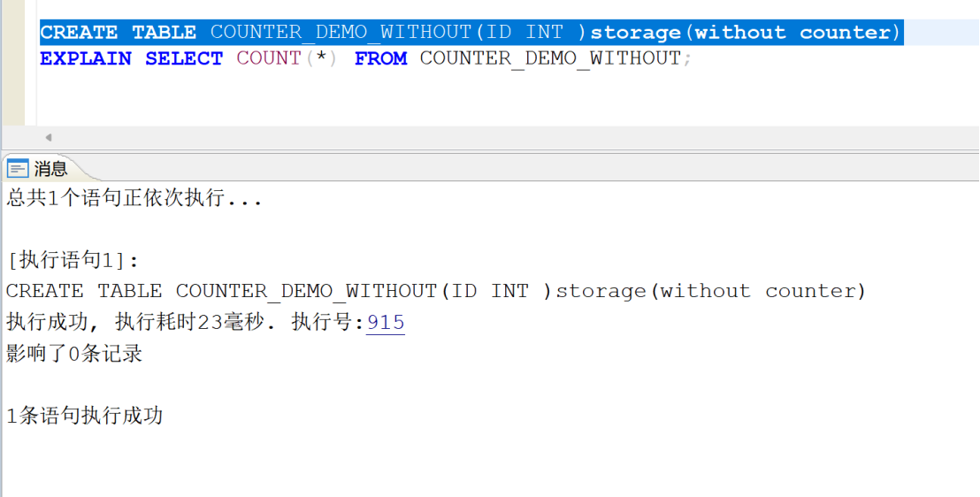Image resolution: width=980 pixels, height=497 pixels.
Task: Click the 总共1个语句正依次执行 message line
Action: (x=134, y=198)
